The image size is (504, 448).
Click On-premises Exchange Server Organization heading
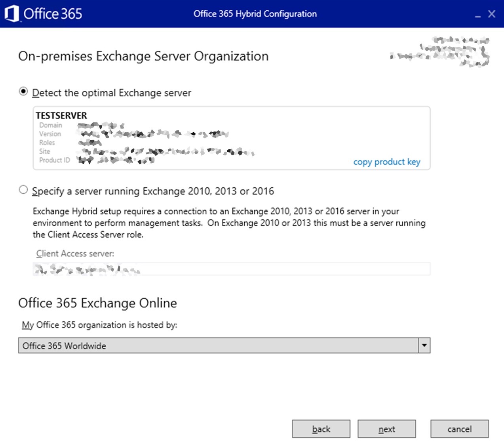tap(143, 56)
